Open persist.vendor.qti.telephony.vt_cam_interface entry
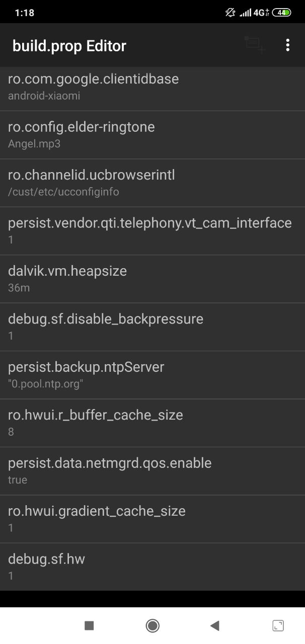The height and width of the screenshot is (644, 305). pos(152,231)
